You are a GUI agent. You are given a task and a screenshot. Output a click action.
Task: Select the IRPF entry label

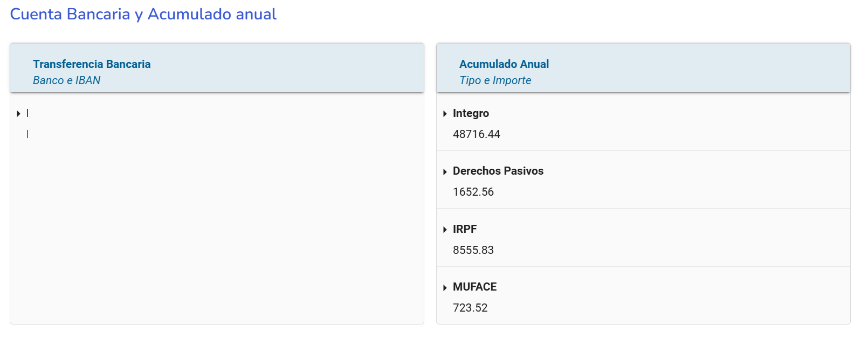pos(464,229)
